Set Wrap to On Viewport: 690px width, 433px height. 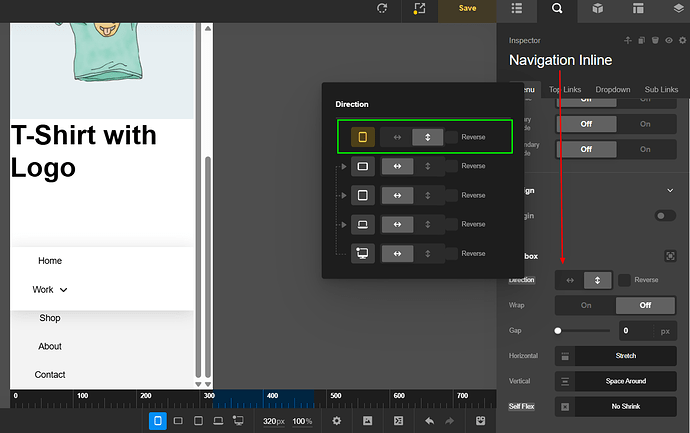(x=585, y=305)
